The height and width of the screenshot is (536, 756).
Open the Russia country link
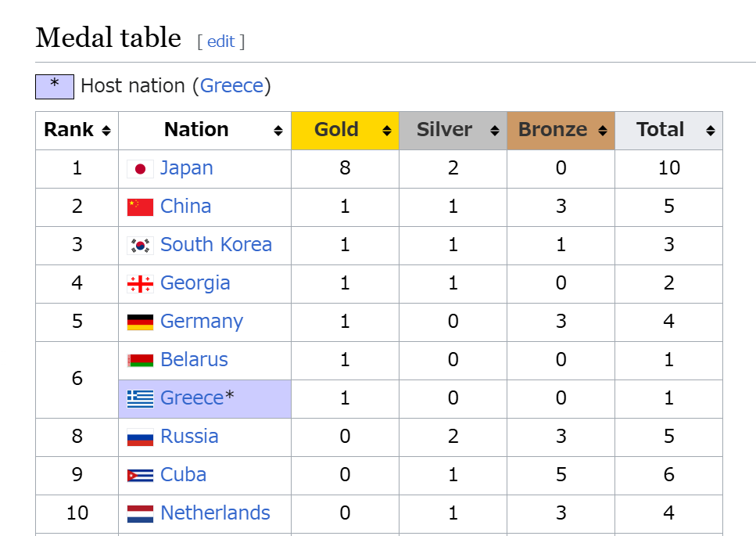click(x=189, y=436)
